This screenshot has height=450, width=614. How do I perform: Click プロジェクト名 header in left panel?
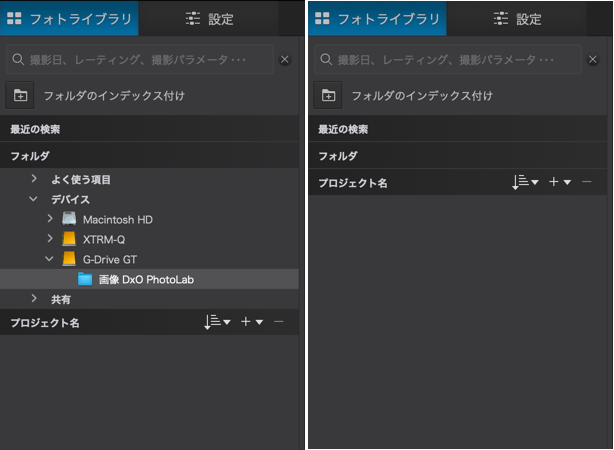coord(45,323)
